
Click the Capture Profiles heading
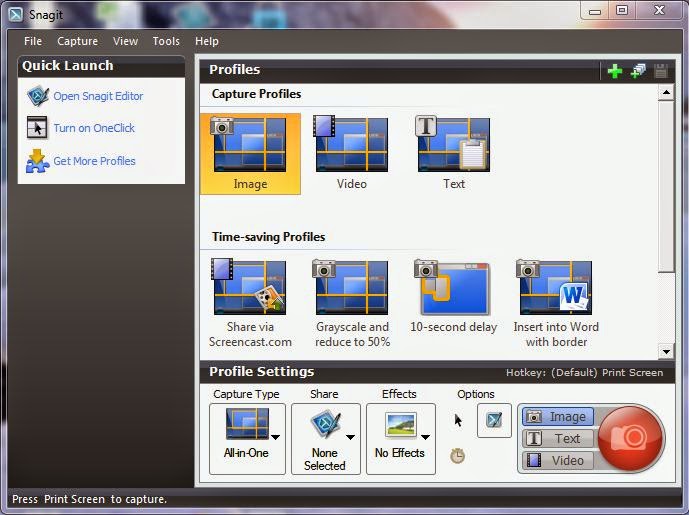[x=257, y=94]
